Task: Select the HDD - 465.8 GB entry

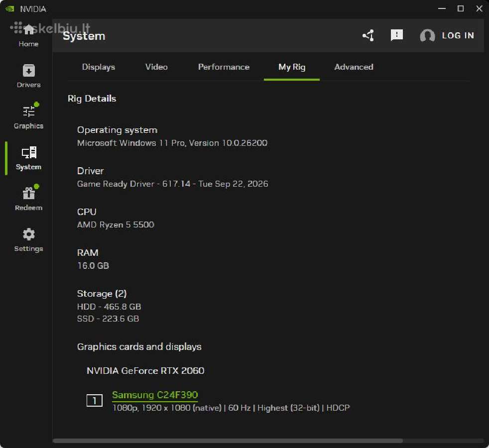Action: [x=109, y=307]
